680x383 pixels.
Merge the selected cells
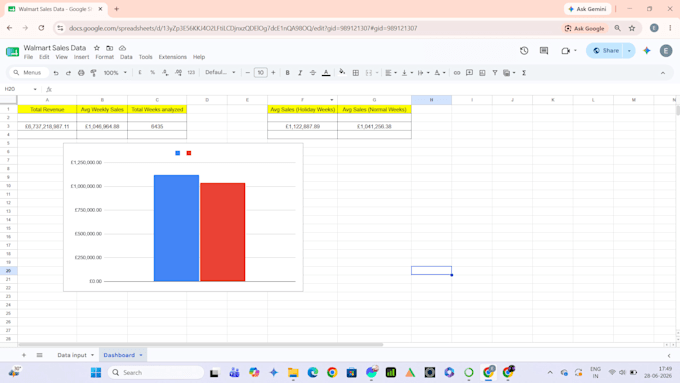pos(369,73)
